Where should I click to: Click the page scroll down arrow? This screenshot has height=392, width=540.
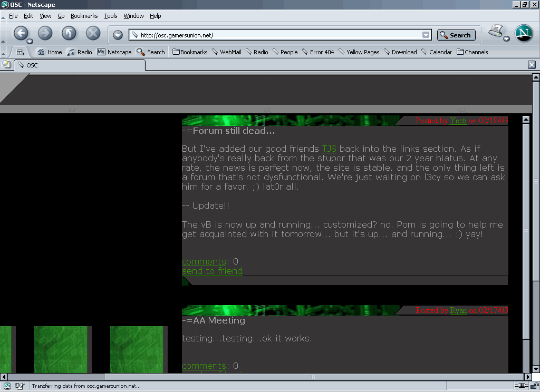pos(536,369)
